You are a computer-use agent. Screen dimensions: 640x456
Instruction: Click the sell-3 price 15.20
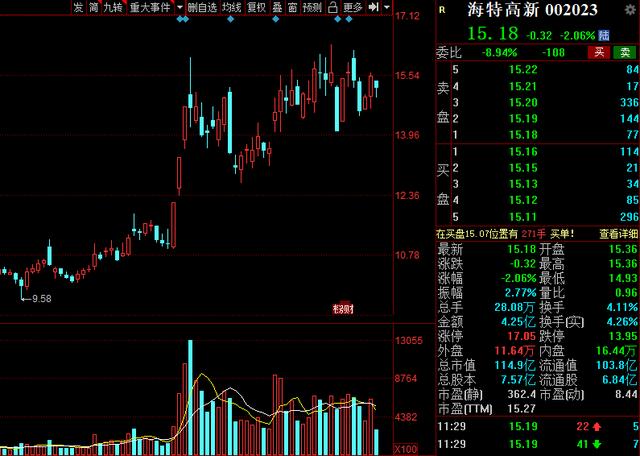pyautogui.click(x=523, y=102)
